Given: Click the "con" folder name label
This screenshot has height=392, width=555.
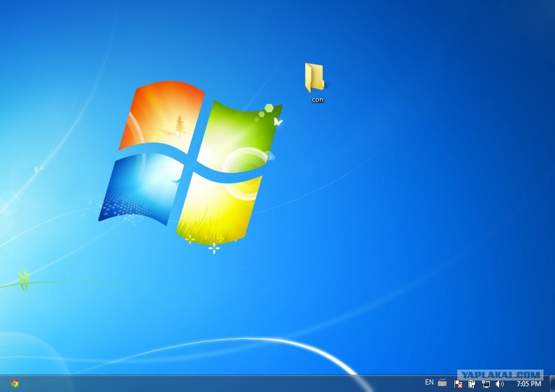Looking at the screenshot, I should coord(317,100).
